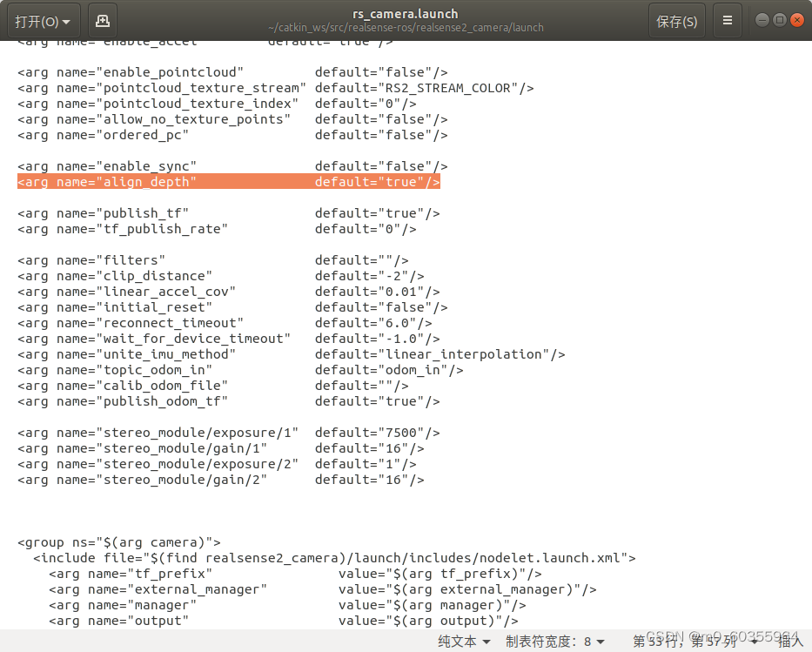Click the highlighted align_depth line
Viewport: 812px width, 652px height.
coord(228,182)
